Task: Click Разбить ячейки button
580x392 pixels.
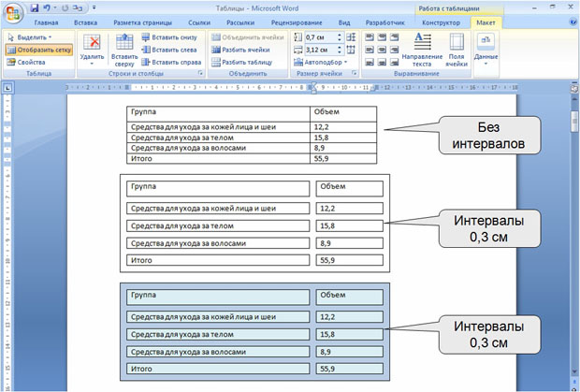Action: click(240, 49)
